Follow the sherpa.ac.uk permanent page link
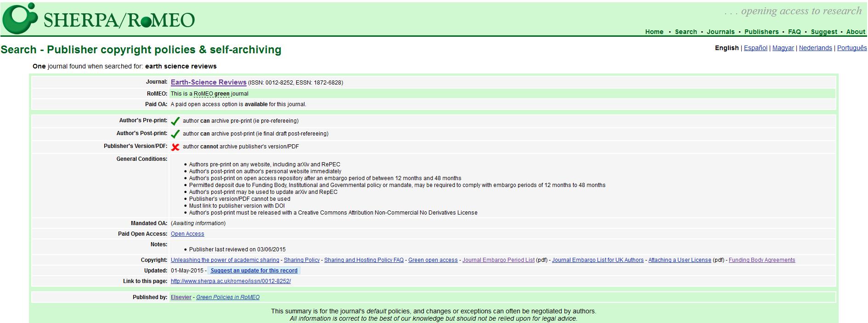Screen dimensions: 868x323 coord(231,281)
